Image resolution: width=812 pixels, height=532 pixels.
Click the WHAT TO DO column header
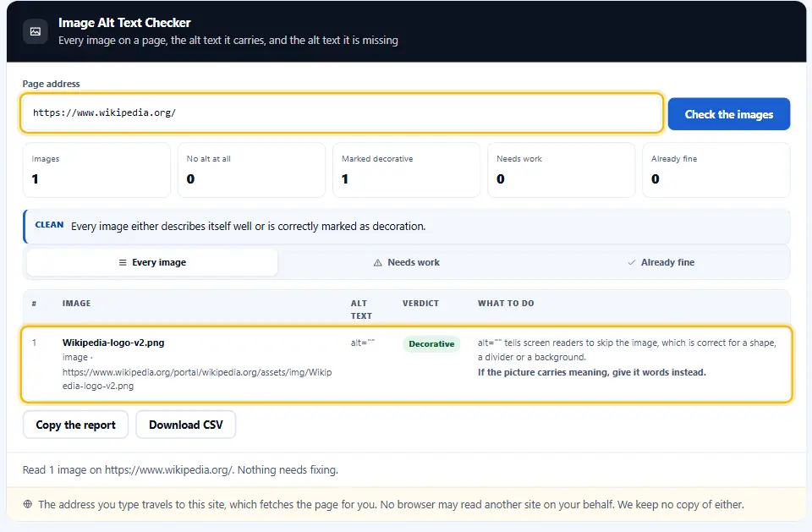[506, 304]
